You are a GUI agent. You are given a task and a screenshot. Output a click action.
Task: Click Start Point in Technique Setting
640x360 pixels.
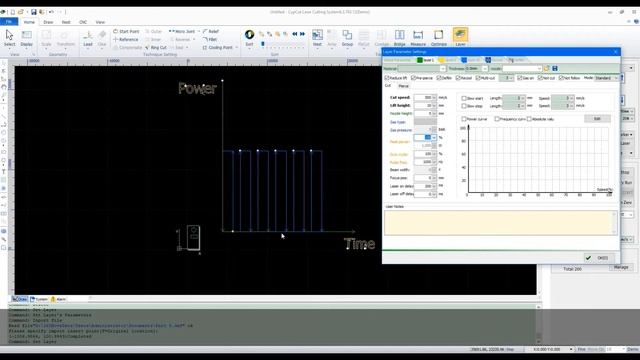point(127,31)
